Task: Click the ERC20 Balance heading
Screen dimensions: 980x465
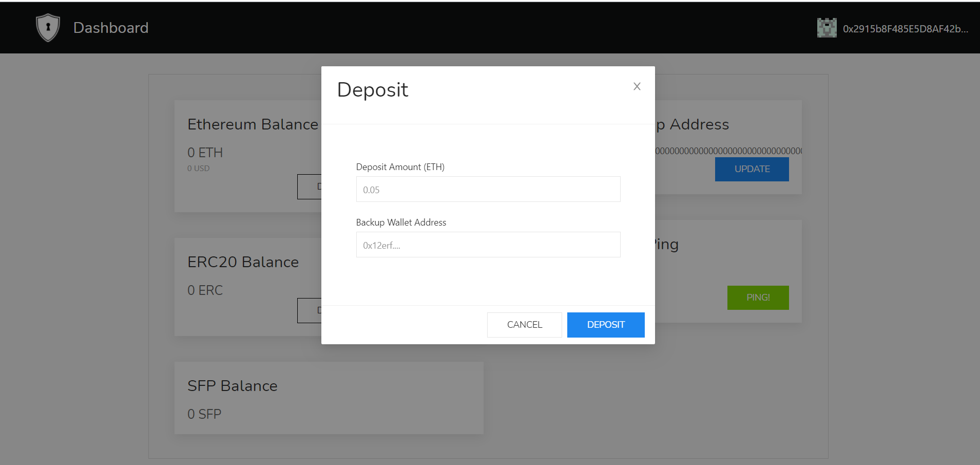Action: [x=243, y=262]
